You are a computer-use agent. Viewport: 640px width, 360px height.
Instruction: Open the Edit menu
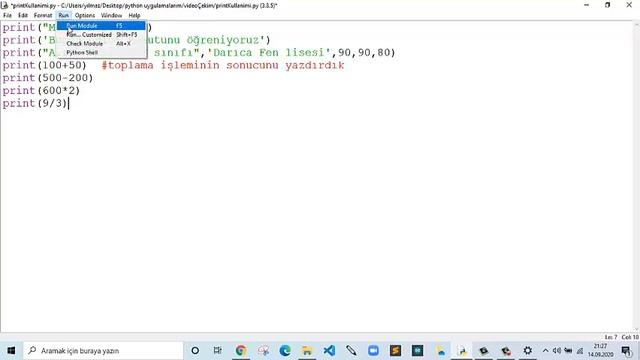(23, 16)
